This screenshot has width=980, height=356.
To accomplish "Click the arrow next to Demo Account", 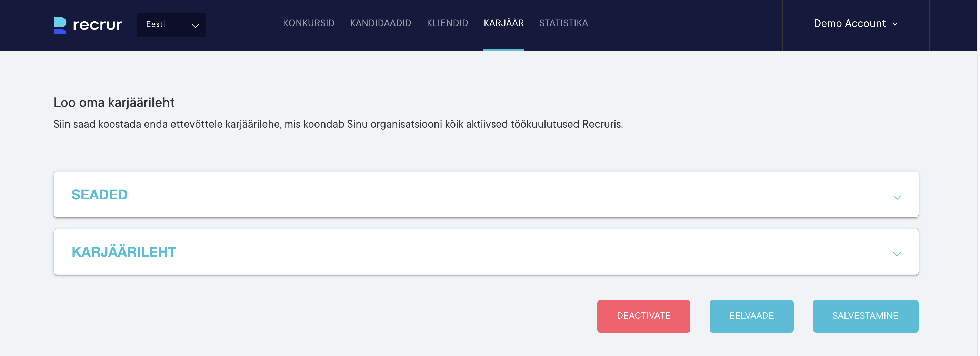I will point(895,24).
